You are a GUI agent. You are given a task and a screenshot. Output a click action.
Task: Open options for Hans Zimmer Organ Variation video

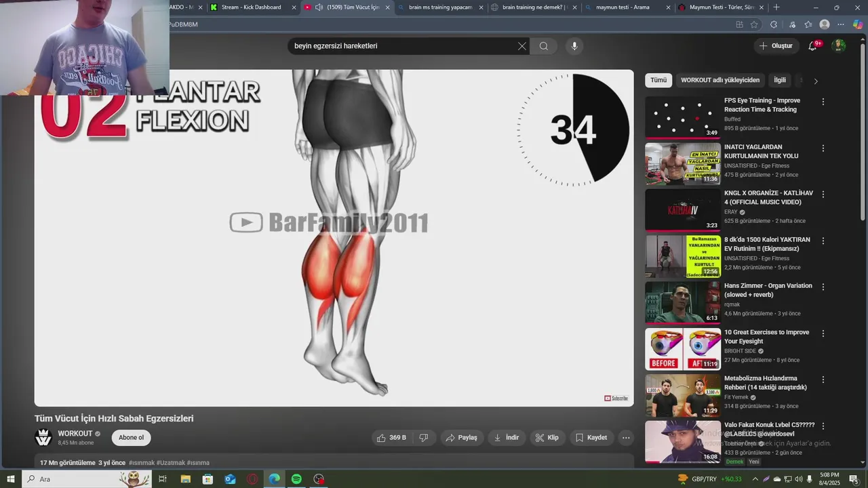pos(823,287)
